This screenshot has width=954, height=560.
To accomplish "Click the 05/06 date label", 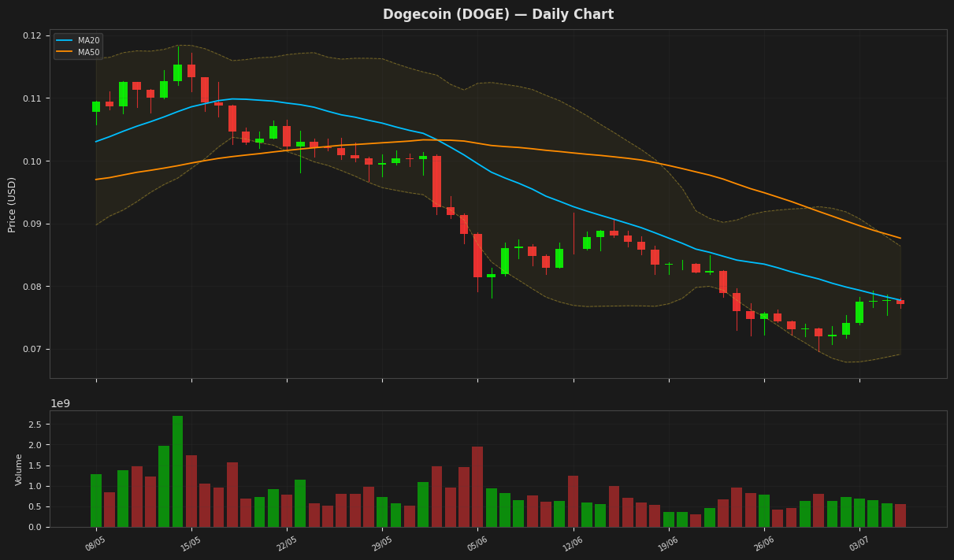I will pyautogui.click(x=477, y=543).
